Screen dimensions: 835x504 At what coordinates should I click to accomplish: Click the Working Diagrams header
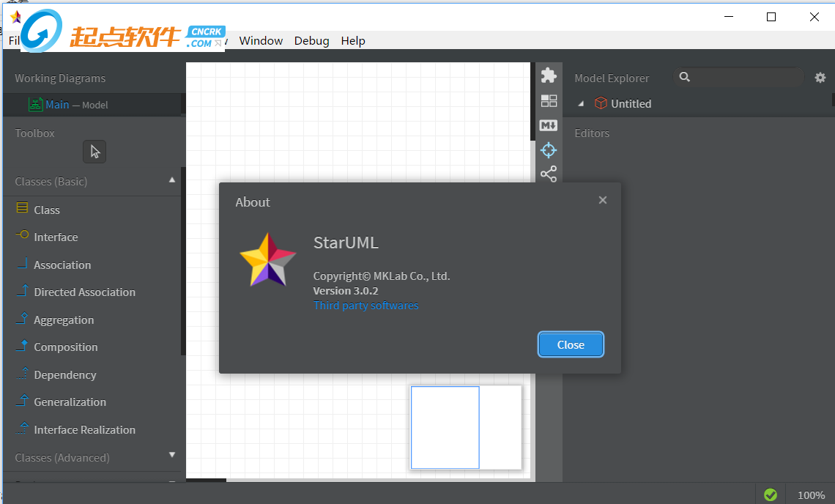tap(60, 78)
